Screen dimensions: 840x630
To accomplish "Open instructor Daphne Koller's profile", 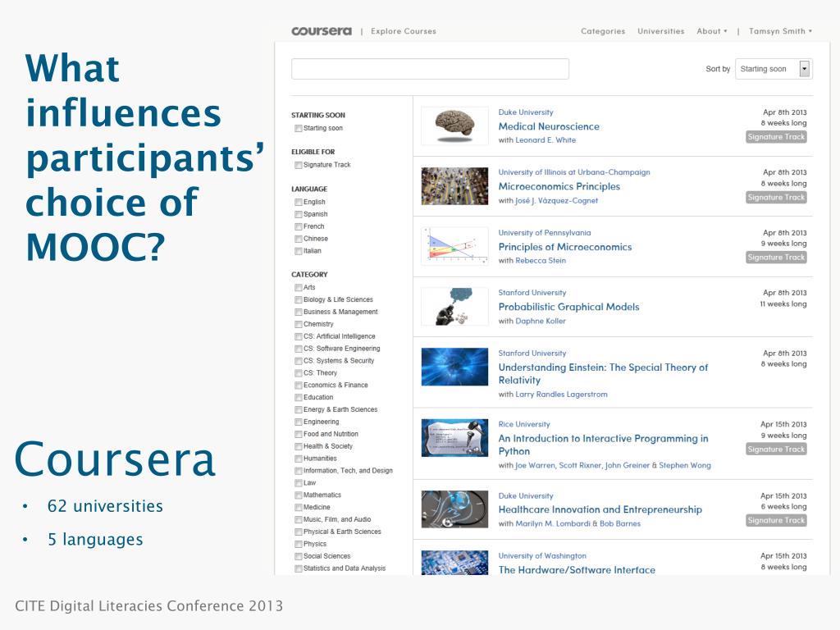I will (x=540, y=321).
